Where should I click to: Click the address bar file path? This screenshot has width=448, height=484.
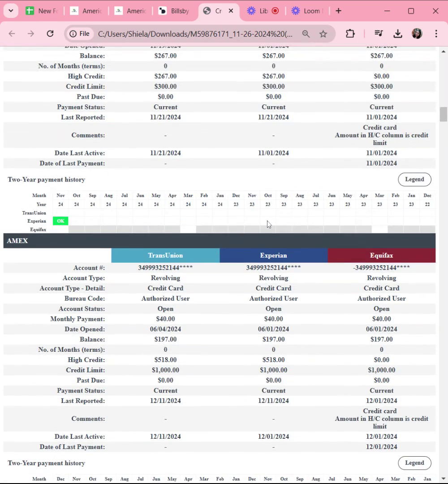[x=195, y=34]
